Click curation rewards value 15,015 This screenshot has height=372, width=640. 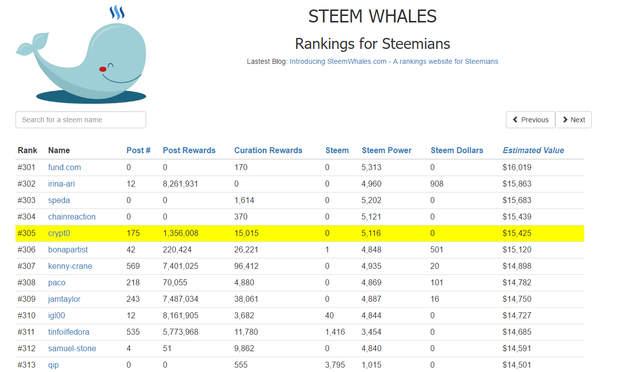pyautogui.click(x=246, y=233)
